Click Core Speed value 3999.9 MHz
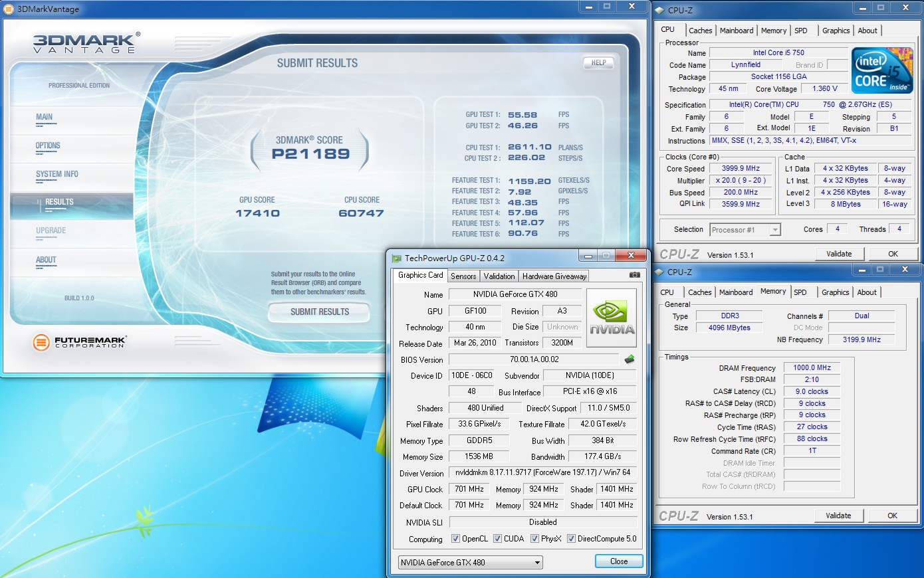 [x=741, y=169]
